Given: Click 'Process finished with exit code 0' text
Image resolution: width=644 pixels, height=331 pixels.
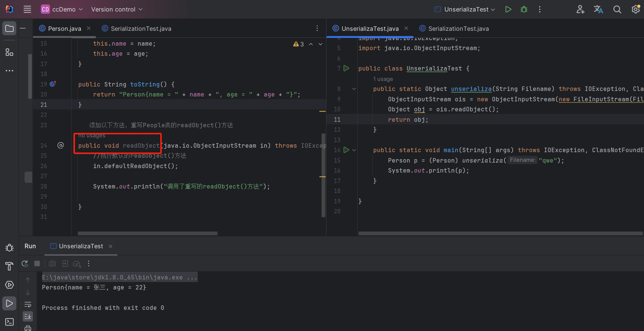Looking at the screenshot, I should [103, 308].
